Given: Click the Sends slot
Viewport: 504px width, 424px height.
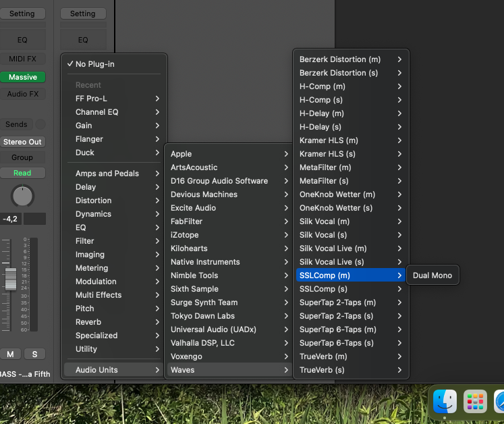Looking at the screenshot, I should (x=16, y=124).
